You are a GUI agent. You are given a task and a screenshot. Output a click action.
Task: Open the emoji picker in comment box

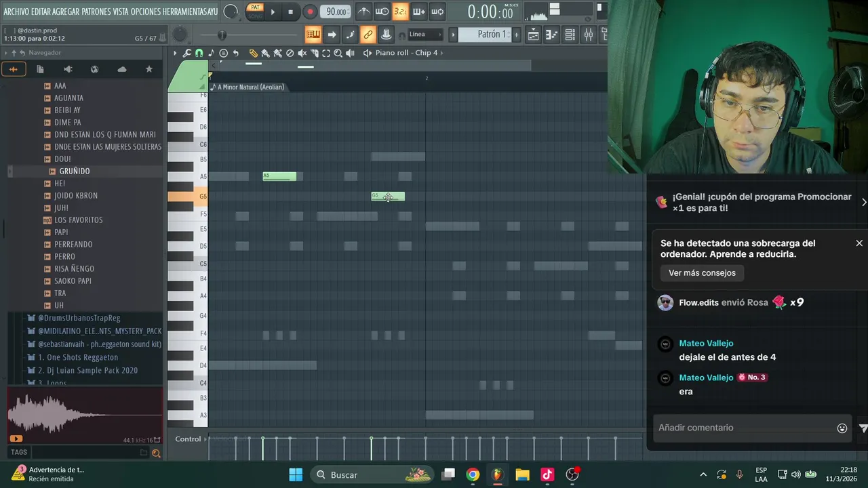[x=842, y=428]
